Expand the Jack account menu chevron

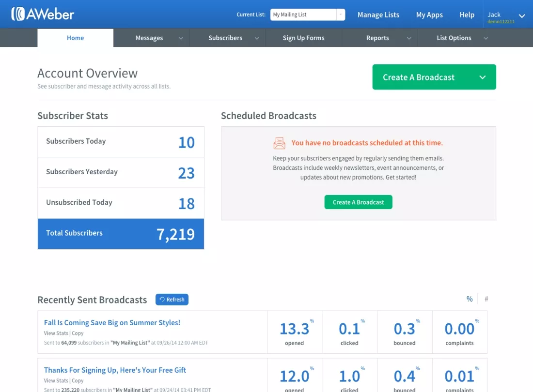click(522, 15)
